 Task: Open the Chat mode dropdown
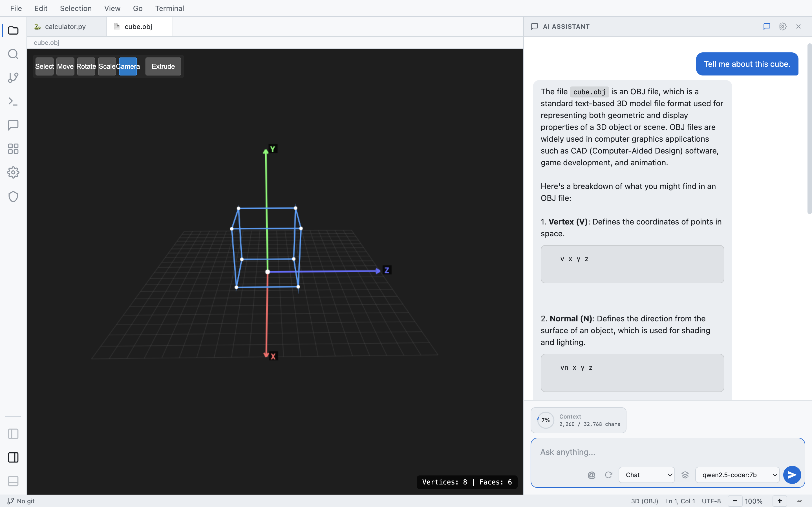coord(646,475)
